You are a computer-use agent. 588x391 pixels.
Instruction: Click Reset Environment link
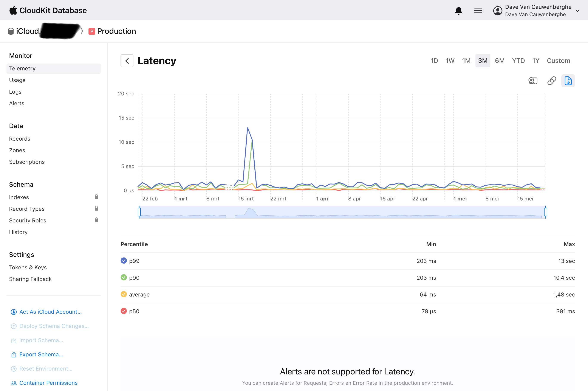pos(46,369)
